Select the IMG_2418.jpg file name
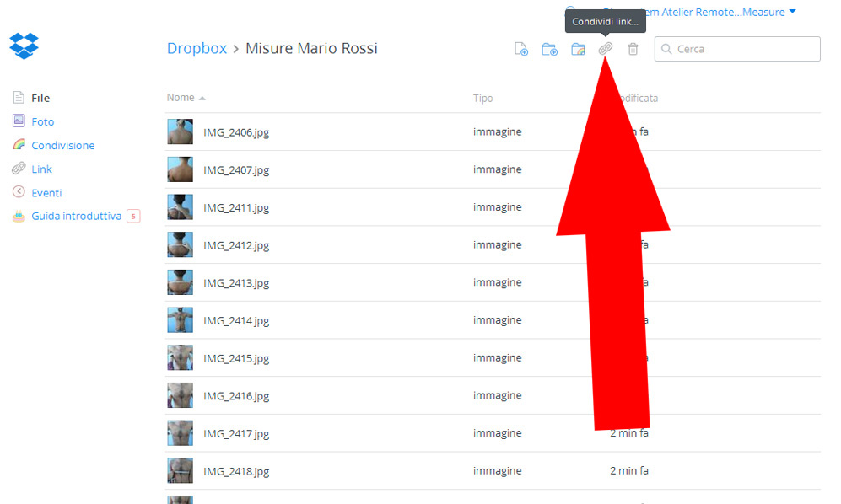Screen dimensions: 841x504 (x=236, y=471)
